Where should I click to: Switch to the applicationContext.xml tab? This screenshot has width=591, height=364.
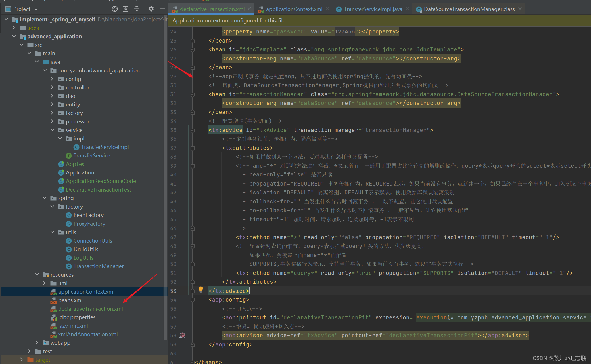tap(294, 9)
